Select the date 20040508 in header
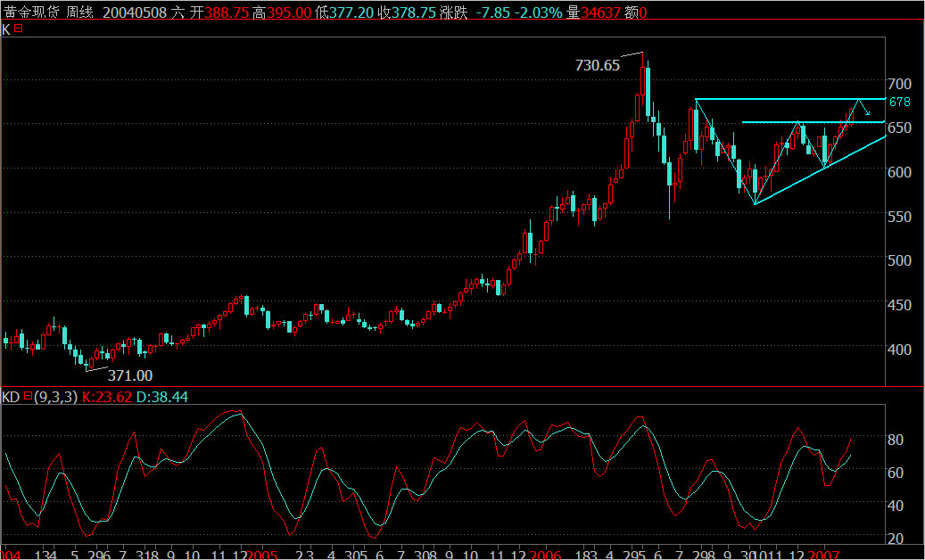Image resolution: width=925 pixels, height=560 pixels. 135,12
